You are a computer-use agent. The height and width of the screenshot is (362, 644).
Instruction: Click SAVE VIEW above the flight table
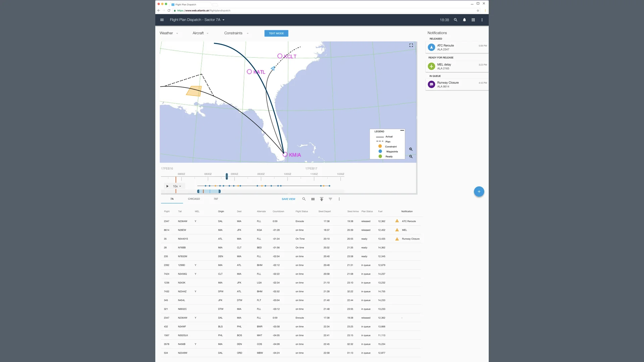point(288,199)
